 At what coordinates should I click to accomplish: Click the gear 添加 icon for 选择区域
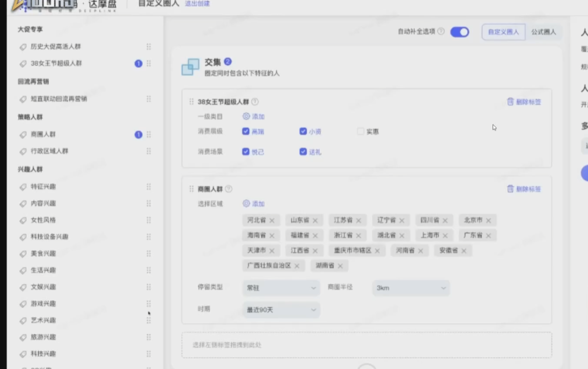pos(246,204)
